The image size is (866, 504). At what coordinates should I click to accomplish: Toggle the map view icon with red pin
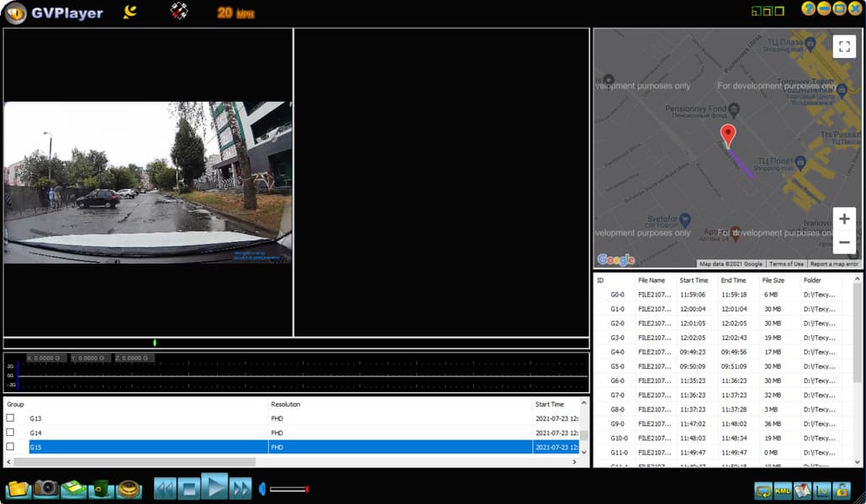[802, 490]
